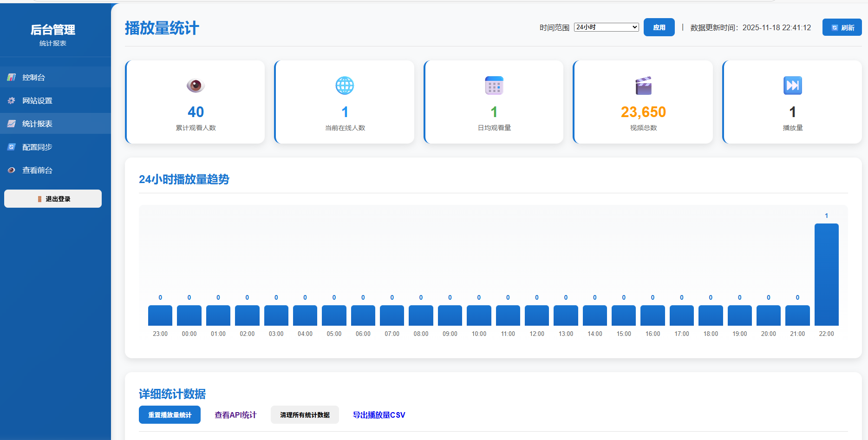Click 清理所有统计数据 button
Screen dimensions: 868x440
tap(305, 415)
